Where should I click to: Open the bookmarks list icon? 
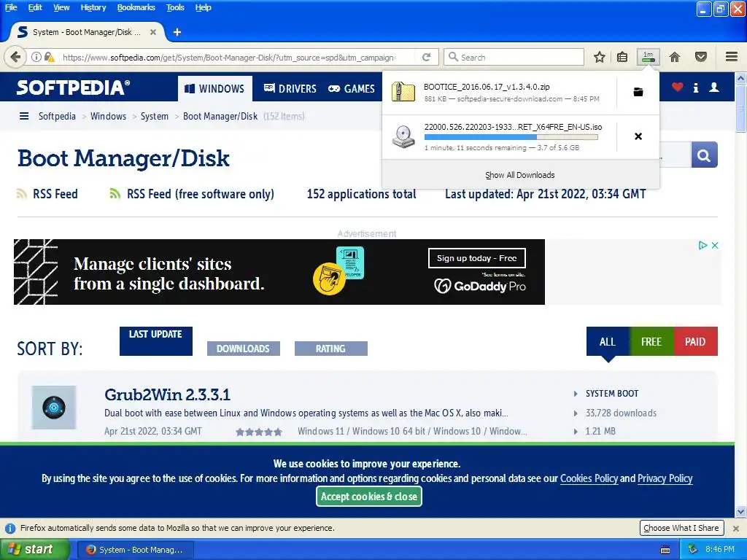click(622, 57)
